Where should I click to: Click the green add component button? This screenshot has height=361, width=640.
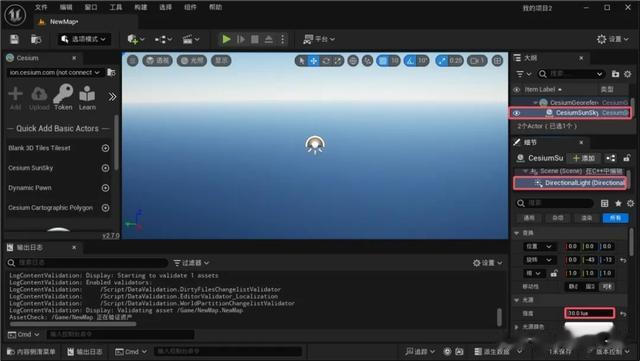(584, 158)
